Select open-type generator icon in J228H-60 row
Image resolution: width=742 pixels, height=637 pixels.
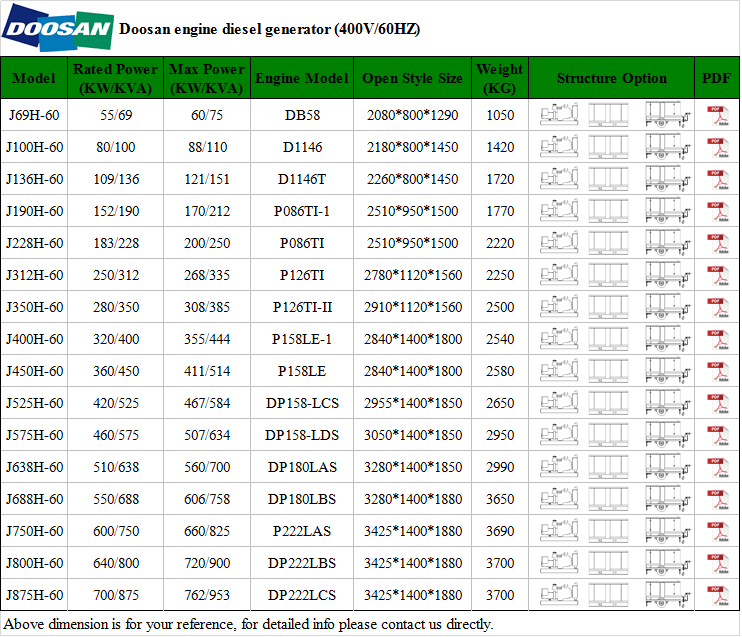[x=559, y=243]
